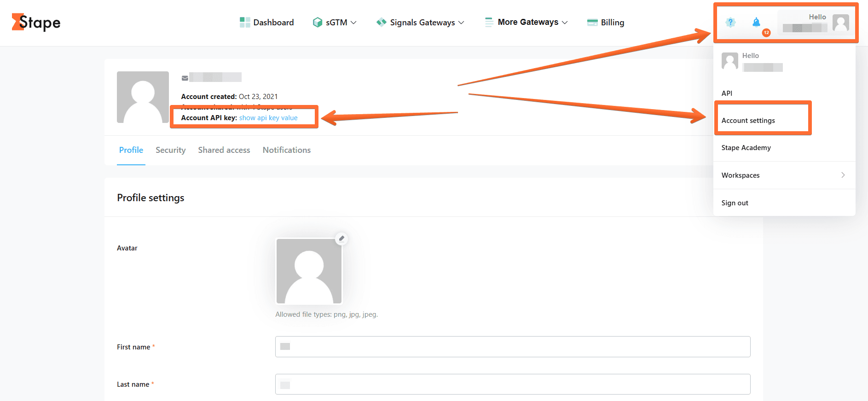Click the More Gateways stack icon

coord(489,22)
